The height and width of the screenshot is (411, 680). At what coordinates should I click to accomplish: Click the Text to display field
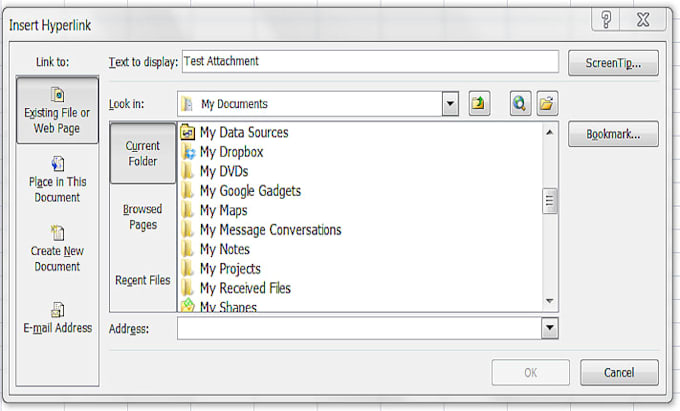point(370,62)
